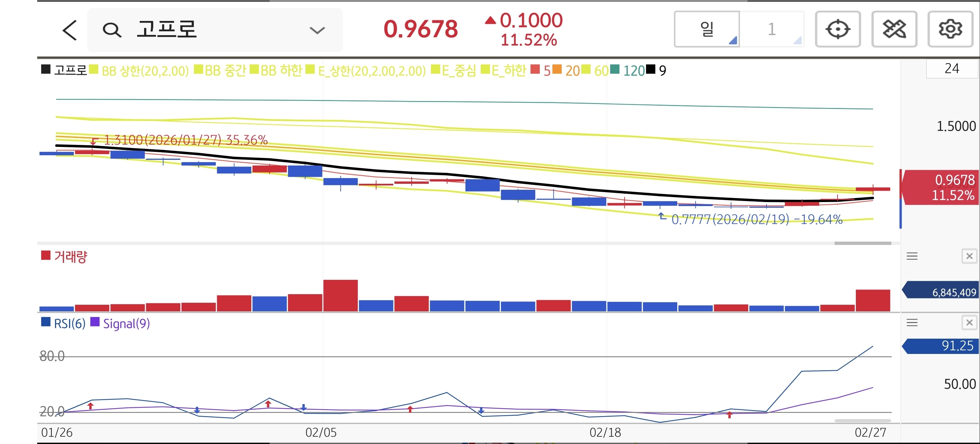Close the volume indicator panel
Viewport: 980px width, 444px height.
[969, 256]
